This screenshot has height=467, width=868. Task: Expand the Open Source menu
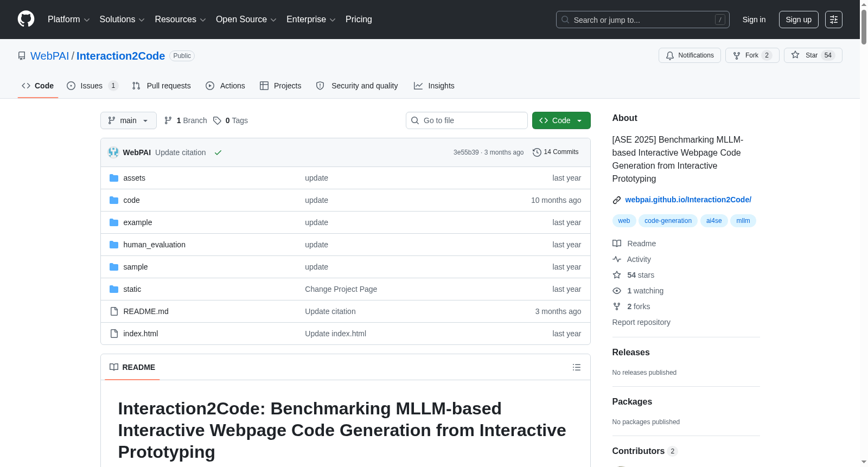coord(246,20)
